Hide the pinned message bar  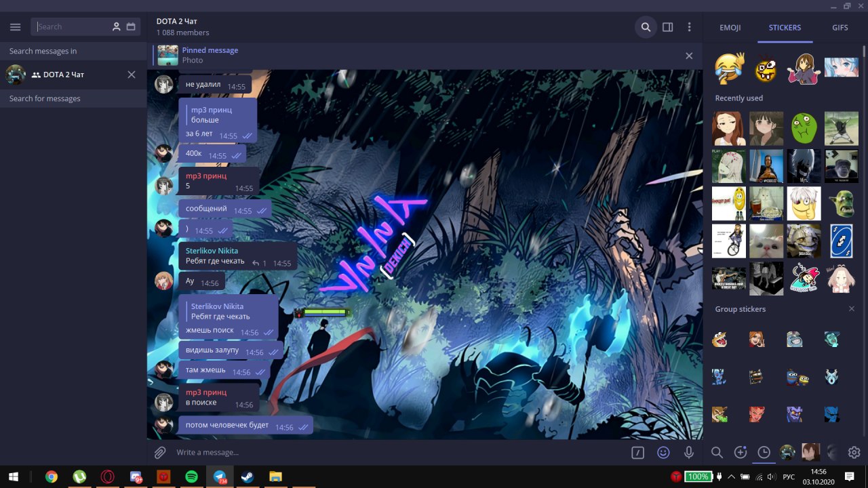(689, 56)
